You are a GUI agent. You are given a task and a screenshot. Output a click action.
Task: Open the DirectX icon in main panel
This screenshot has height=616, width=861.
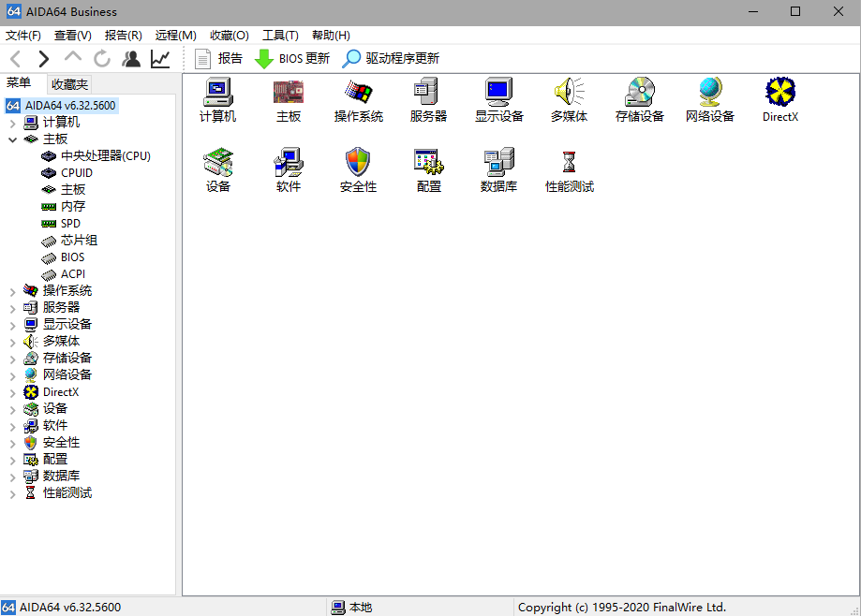779,94
